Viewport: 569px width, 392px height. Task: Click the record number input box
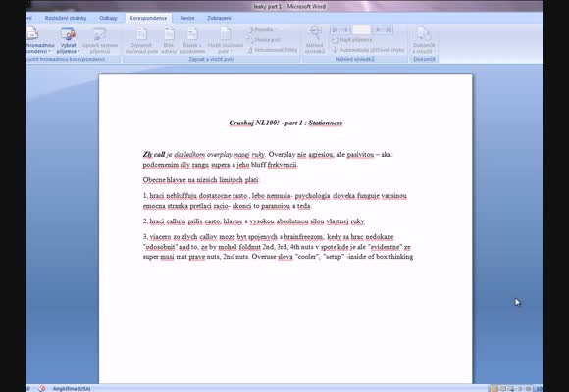pyautogui.click(x=361, y=29)
